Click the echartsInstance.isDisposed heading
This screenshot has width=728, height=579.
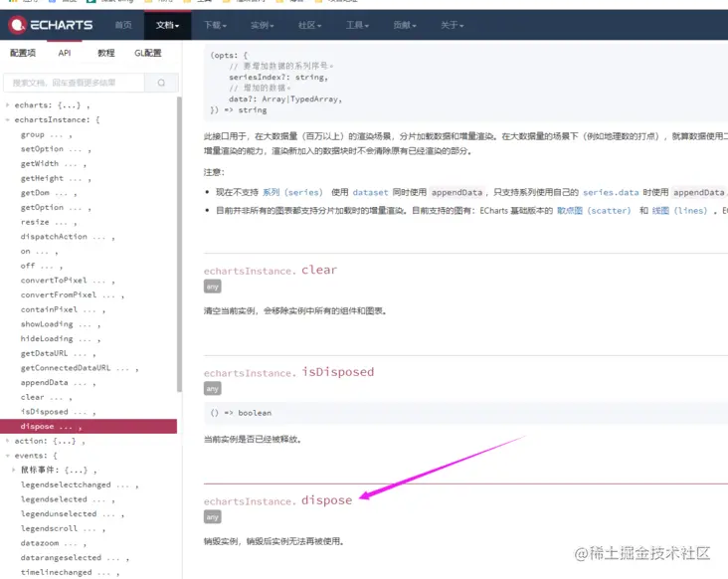pos(288,372)
